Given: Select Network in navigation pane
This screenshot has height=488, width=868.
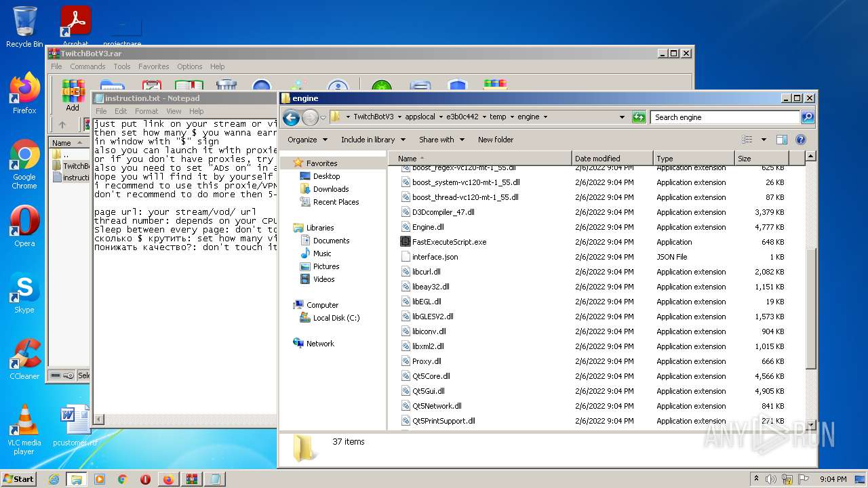Looking at the screenshot, I should coord(320,344).
